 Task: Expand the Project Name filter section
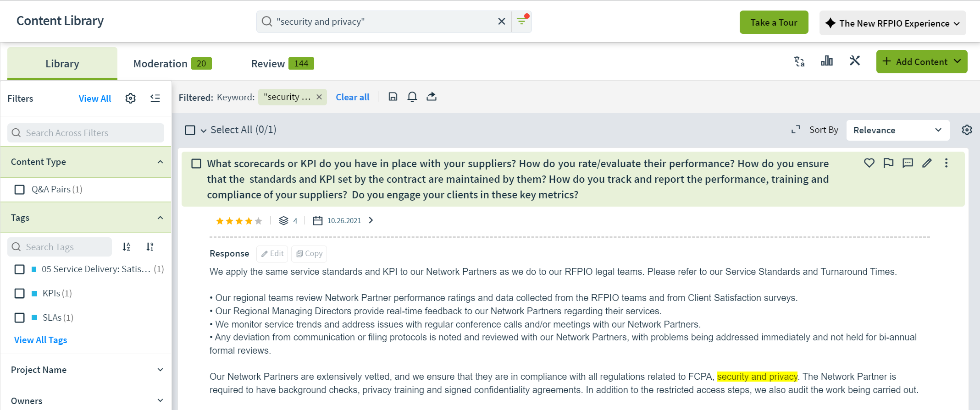[86, 370]
